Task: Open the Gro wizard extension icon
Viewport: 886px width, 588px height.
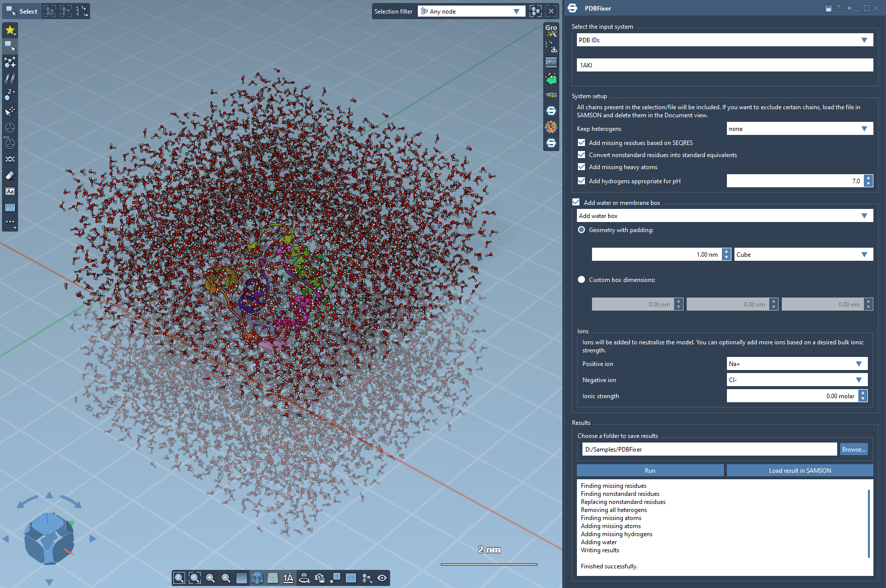Action: point(551,31)
